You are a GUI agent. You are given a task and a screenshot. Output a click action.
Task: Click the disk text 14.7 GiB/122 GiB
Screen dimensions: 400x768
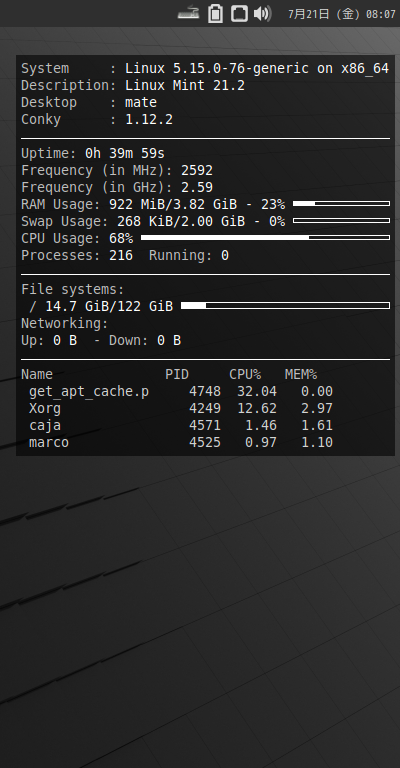coord(109,307)
